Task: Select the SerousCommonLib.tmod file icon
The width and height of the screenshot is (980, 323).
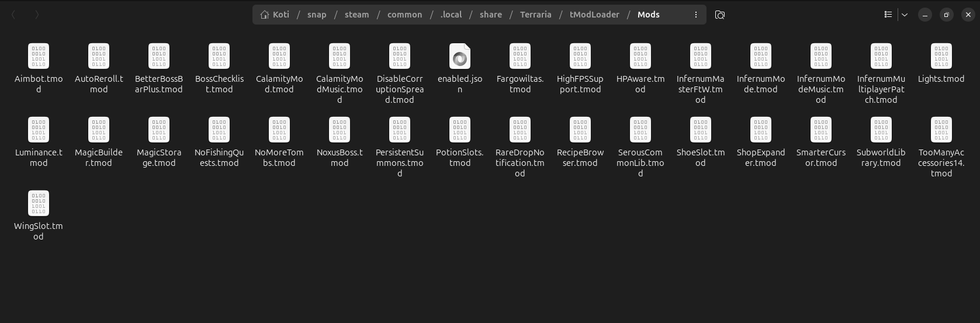Action: (640, 130)
